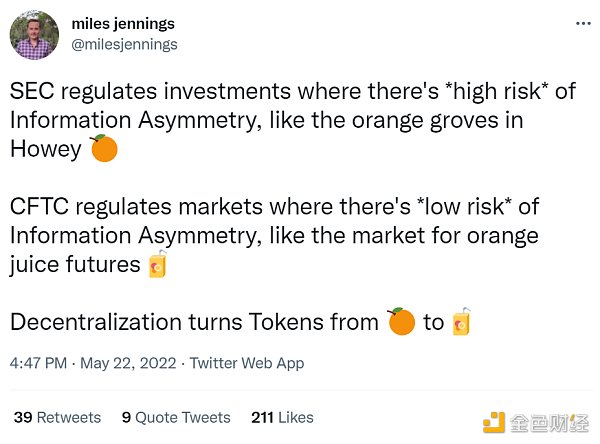Click the orange emoji after 'Tokens from'
Viewport: 600px width, 444px height.
pyautogui.click(x=401, y=322)
